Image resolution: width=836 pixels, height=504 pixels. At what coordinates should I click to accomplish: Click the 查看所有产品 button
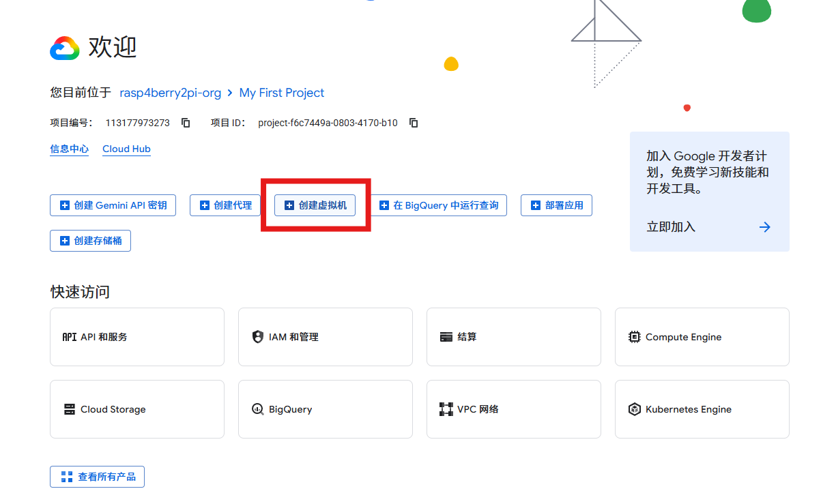97,477
